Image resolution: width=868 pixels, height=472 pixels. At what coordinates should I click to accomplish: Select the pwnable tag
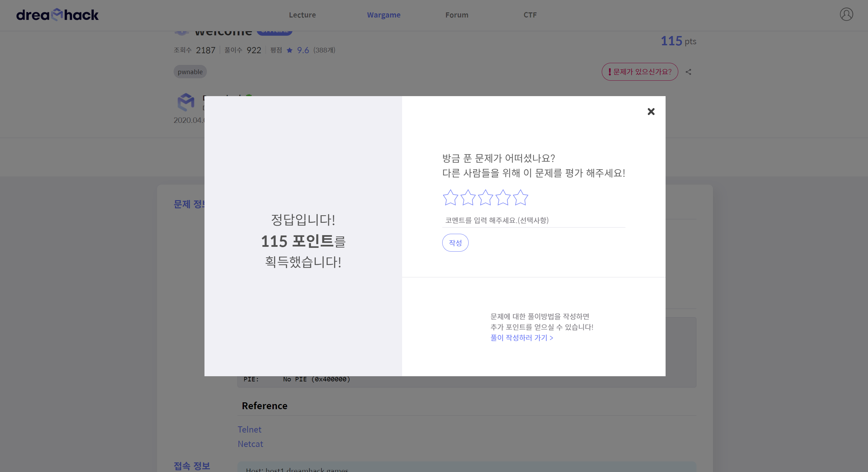190,72
